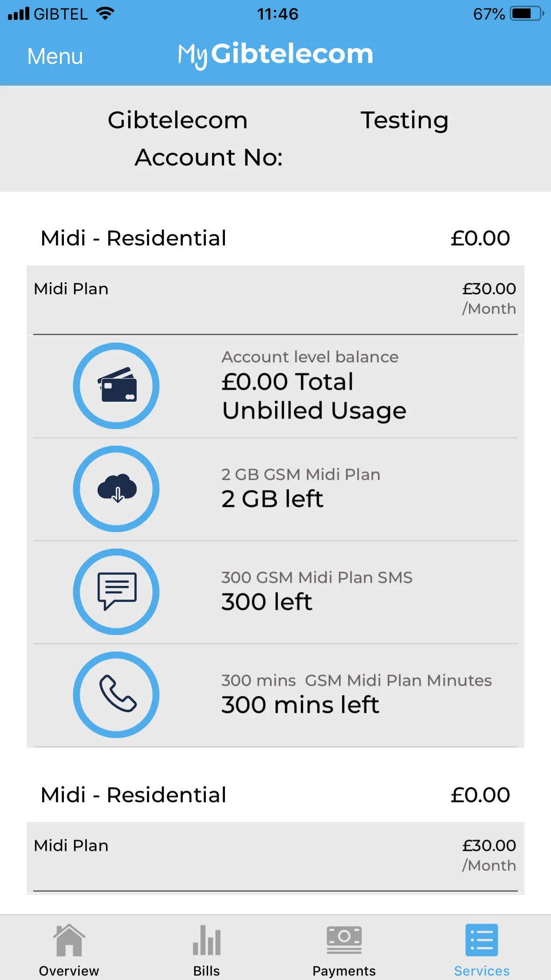Tap the phone minutes icon
Viewport: 551px width, 980px height.
[x=116, y=695]
